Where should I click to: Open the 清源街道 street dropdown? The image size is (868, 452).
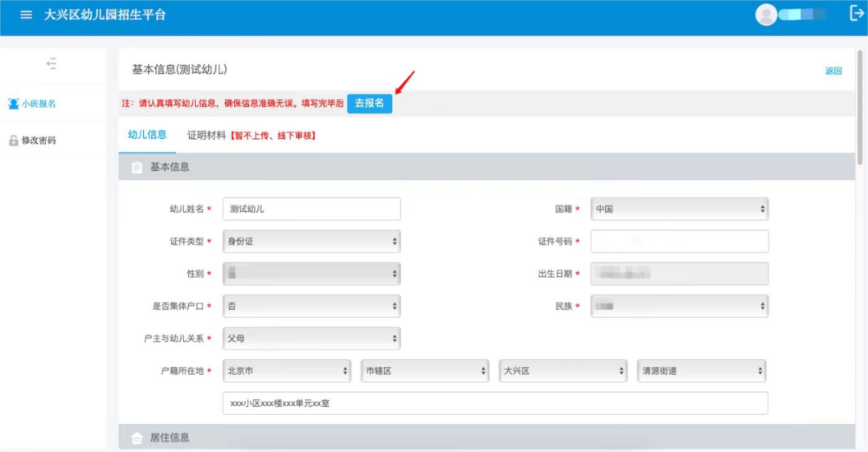coord(701,371)
